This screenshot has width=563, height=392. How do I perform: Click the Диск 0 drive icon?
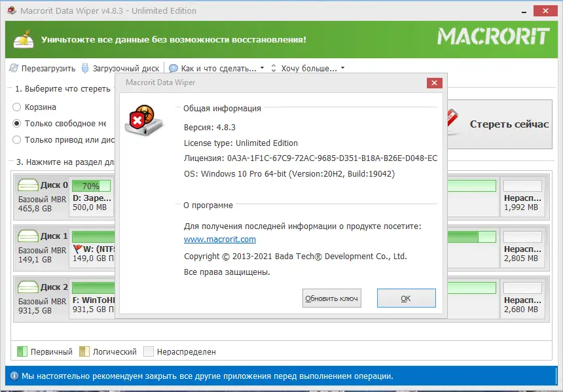[28, 185]
